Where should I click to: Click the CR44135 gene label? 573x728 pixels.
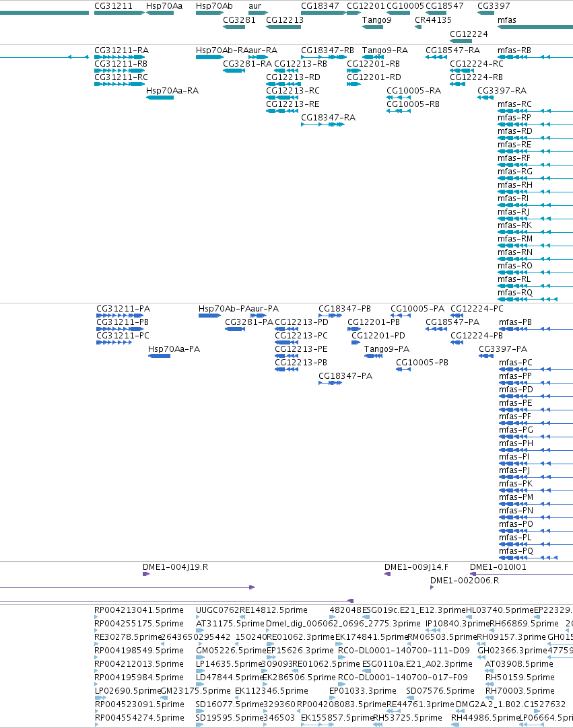point(433,20)
